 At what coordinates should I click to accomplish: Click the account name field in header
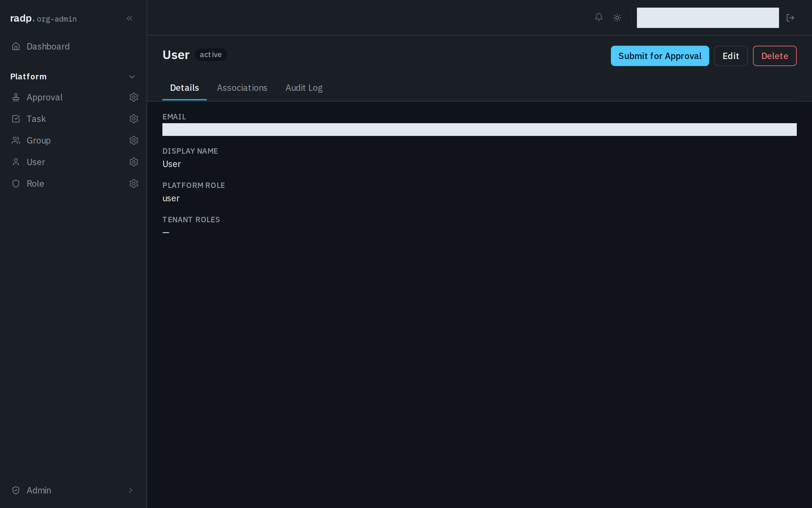708,18
